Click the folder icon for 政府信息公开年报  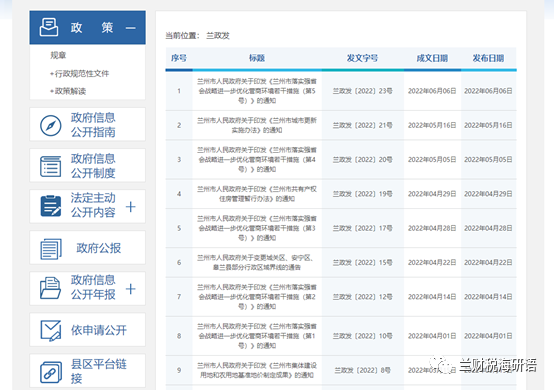pos(50,288)
